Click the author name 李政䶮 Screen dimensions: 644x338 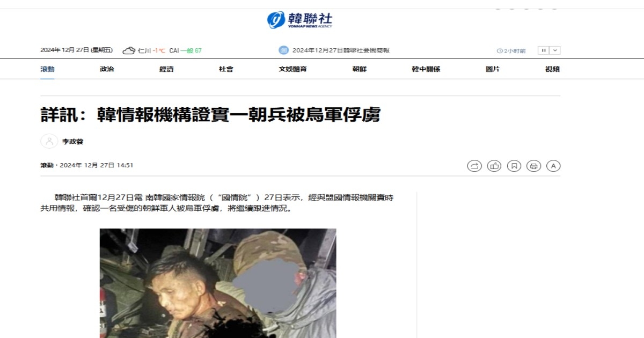pos(73,142)
